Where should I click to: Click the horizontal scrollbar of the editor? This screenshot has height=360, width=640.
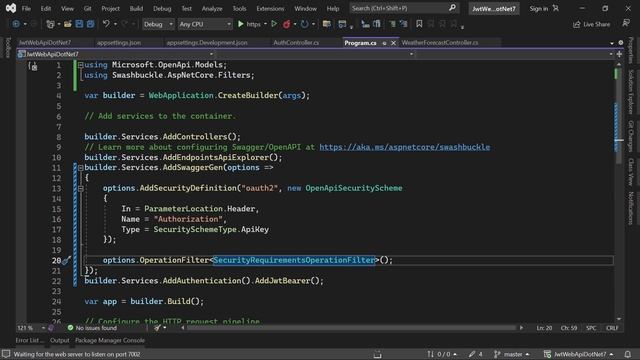click(x=351, y=328)
